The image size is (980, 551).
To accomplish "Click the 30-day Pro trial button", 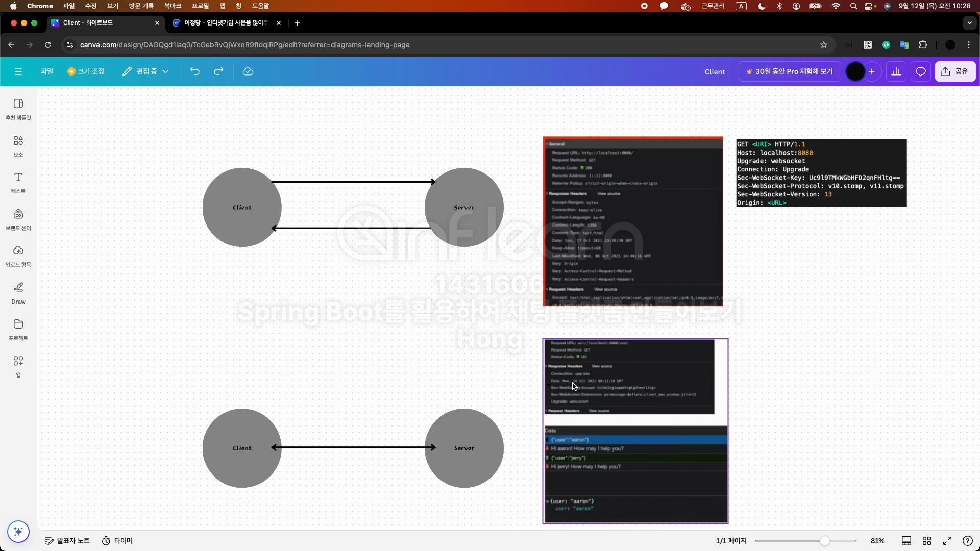I will tap(789, 71).
